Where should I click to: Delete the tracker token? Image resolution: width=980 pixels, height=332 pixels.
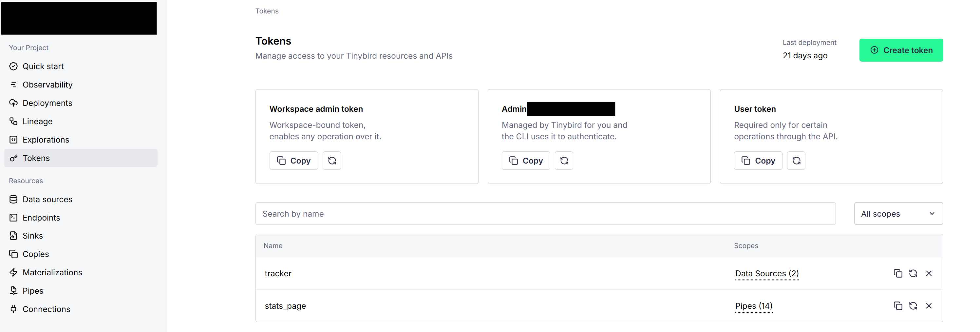(929, 273)
